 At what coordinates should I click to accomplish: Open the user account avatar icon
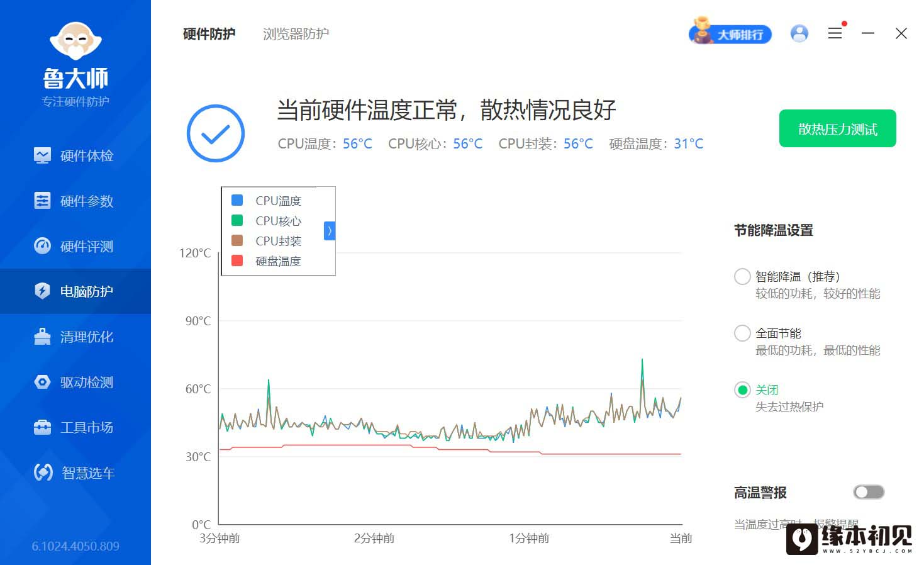click(799, 33)
